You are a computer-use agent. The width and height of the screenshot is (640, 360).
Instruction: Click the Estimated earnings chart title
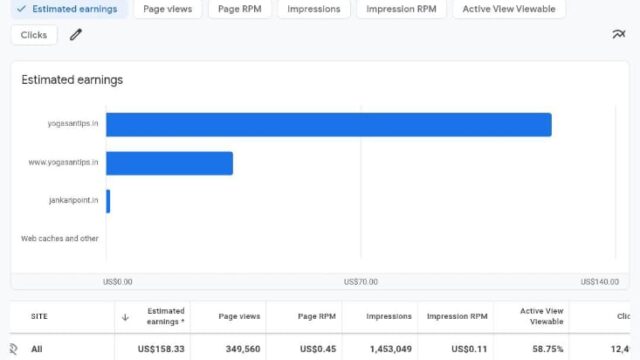tap(72, 80)
